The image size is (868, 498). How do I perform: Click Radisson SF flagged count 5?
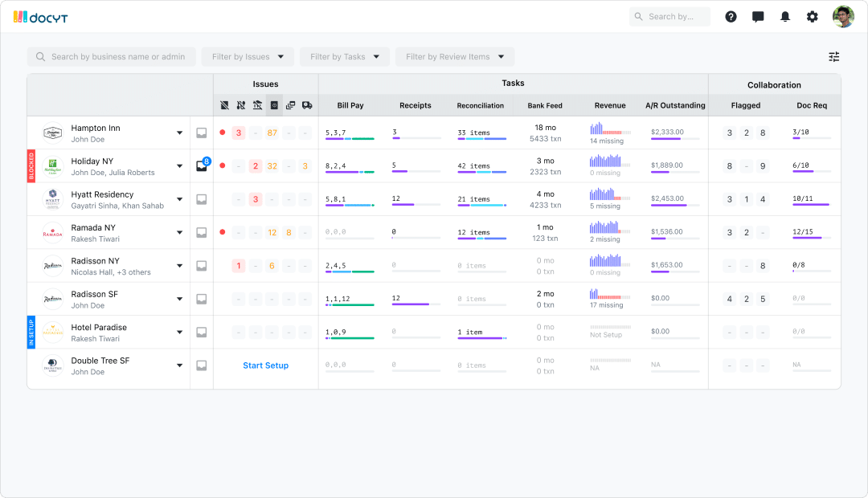coord(763,299)
